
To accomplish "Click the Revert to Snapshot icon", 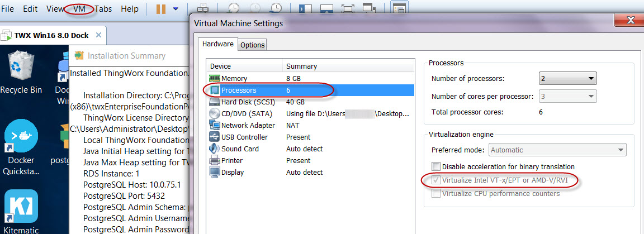I will coord(255,8).
